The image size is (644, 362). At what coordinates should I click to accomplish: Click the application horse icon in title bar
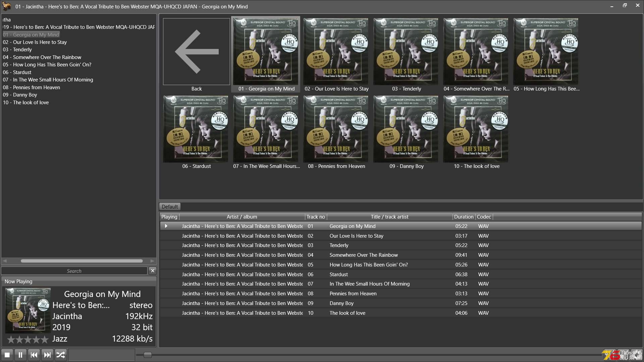tap(7, 6)
